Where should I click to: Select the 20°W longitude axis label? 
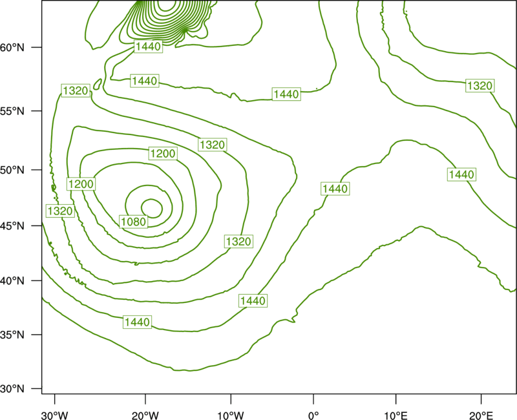point(145,415)
